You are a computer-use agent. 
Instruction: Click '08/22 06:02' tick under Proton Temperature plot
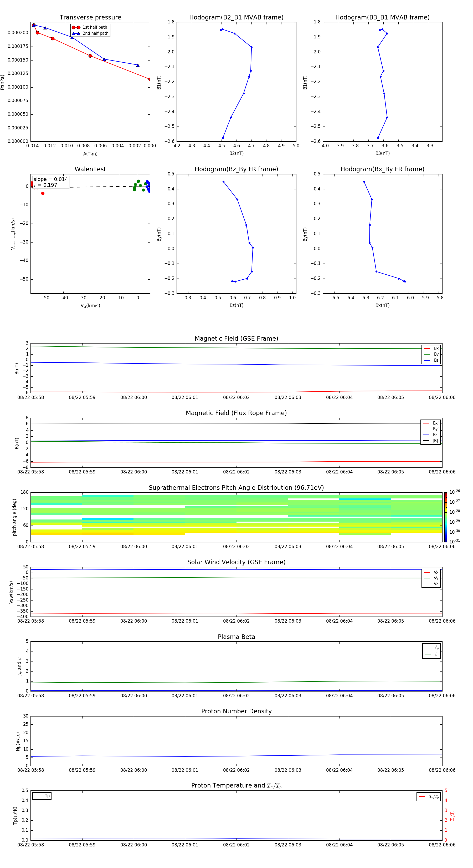[236, 845]
